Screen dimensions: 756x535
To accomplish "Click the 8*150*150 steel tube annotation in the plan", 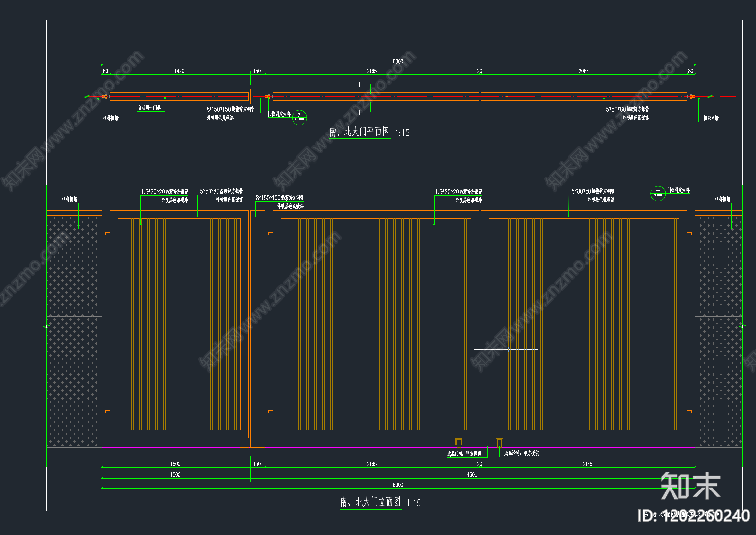I will tap(230, 109).
